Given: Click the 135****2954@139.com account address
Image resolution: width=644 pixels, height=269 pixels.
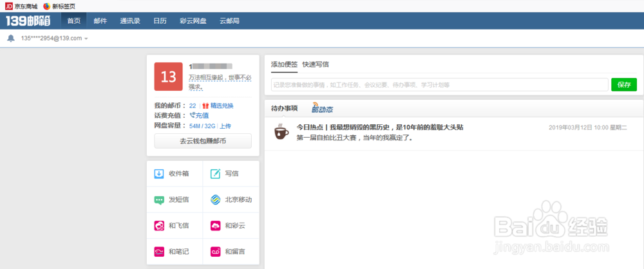Looking at the screenshot, I should pyautogui.click(x=52, y=38).
